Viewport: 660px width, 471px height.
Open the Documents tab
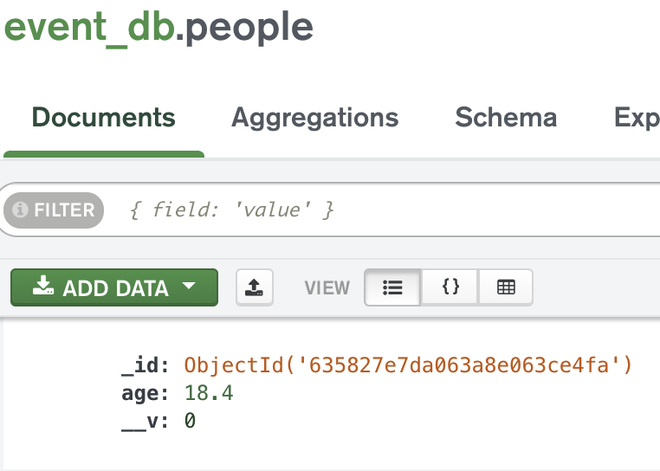(x=103, y=118)
